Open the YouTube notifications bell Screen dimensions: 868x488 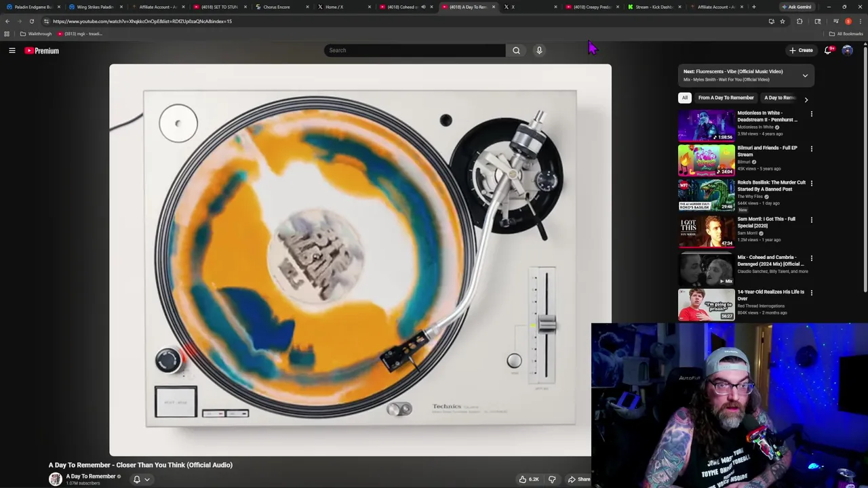(828, 50)
